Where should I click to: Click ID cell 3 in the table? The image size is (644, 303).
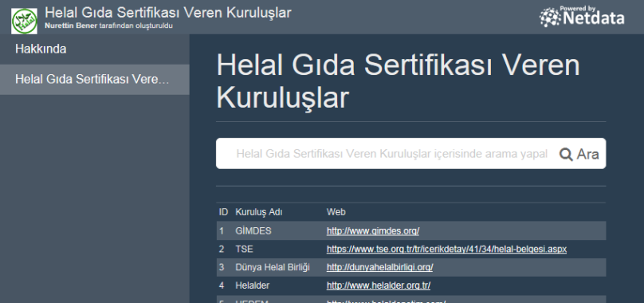coord(222,267)
